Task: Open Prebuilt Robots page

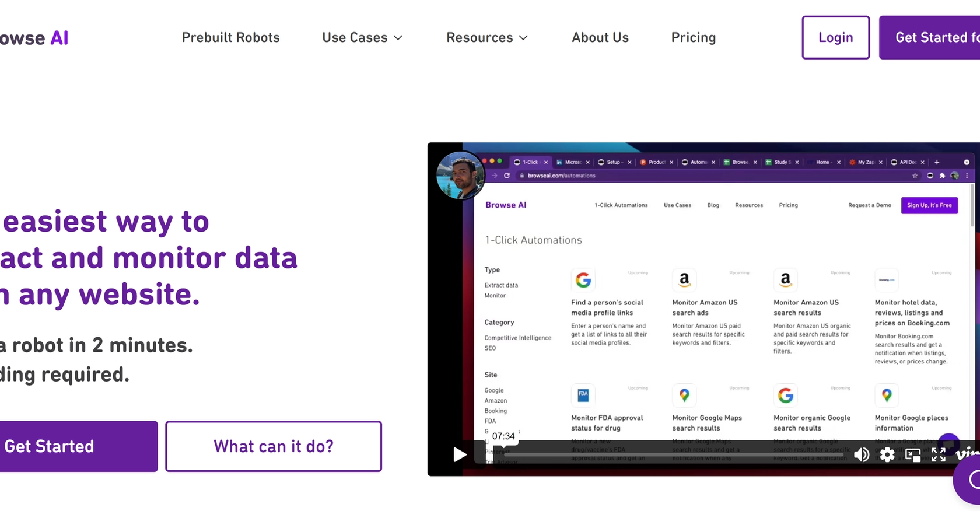Action: coord(230,38)
